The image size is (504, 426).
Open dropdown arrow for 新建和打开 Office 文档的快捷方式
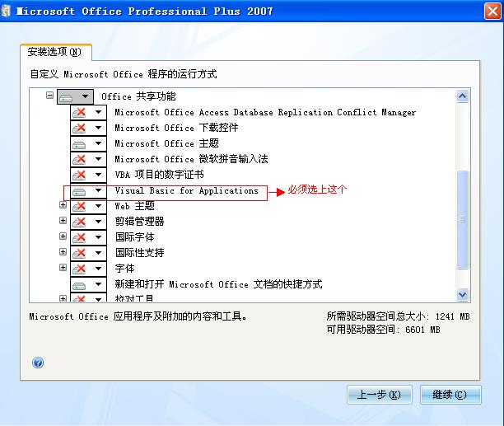pyautogui.click(x=98, y=284)
